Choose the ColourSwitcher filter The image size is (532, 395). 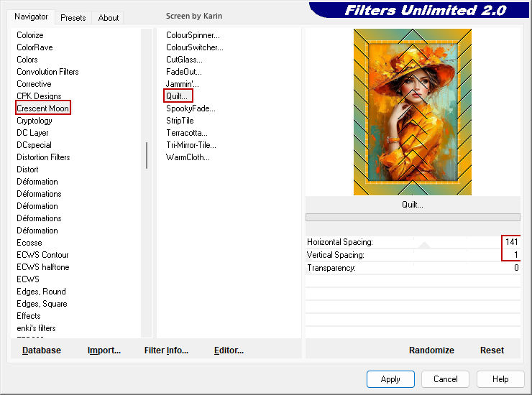click(x=194, y=47)
